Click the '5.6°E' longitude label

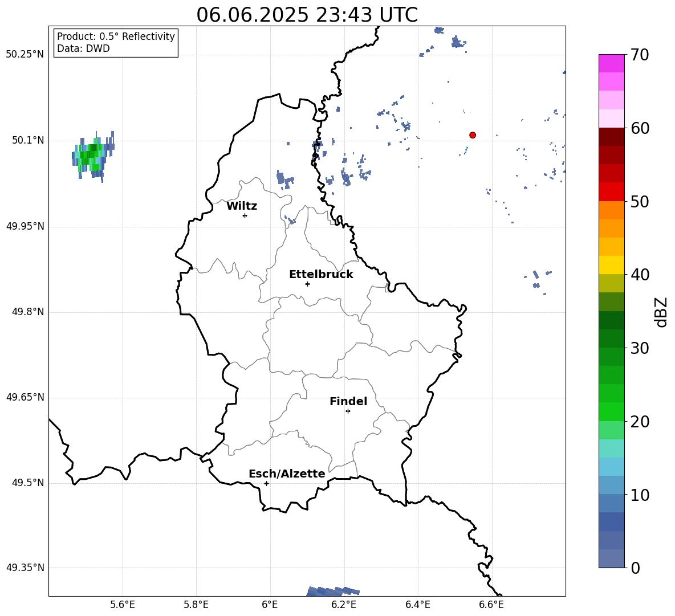point(123,605)
